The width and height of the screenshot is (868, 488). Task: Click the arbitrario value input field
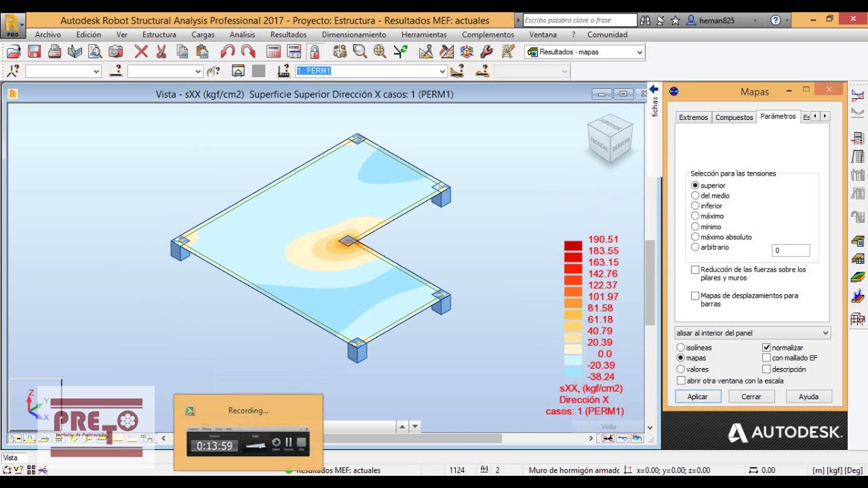tap(791, 250)
